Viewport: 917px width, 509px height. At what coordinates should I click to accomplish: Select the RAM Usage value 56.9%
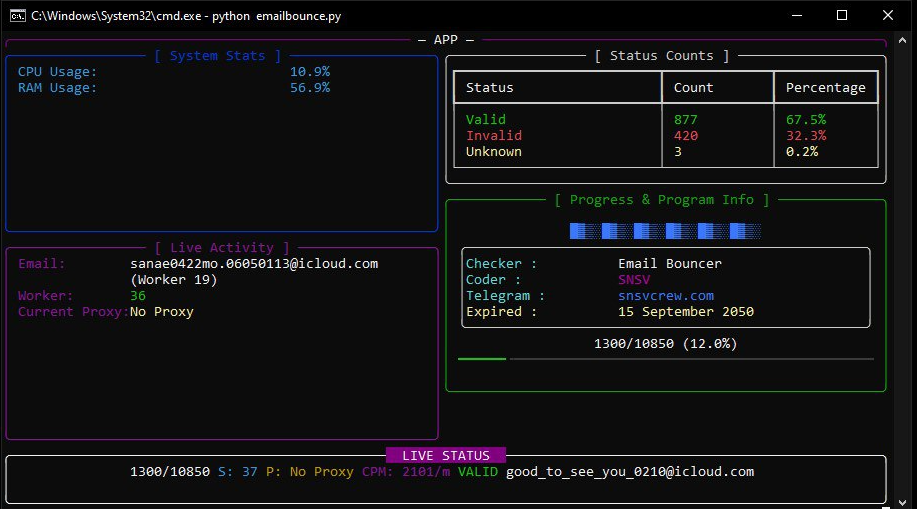tap(310, 88)
